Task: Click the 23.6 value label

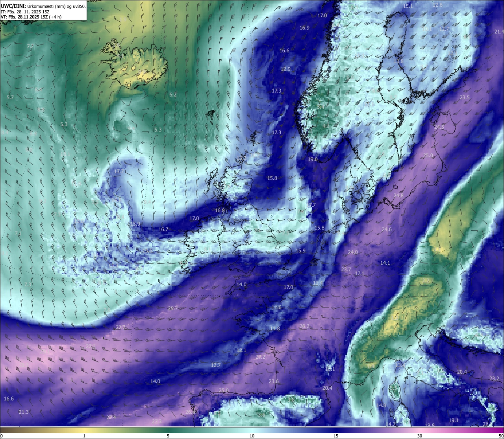Action: (x=274, y=381)
